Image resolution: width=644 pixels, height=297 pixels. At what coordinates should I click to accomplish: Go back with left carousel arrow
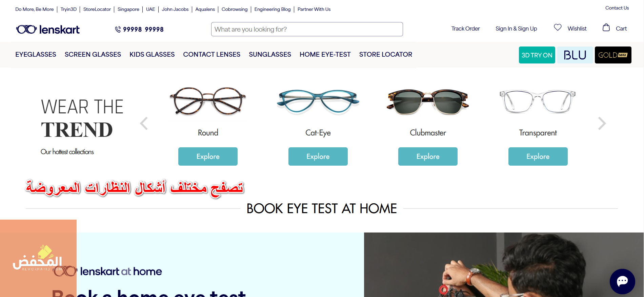point(144,124)
